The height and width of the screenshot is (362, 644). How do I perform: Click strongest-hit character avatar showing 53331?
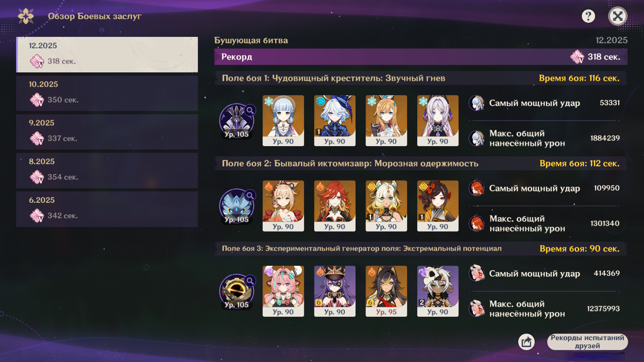tap(477, 103)
